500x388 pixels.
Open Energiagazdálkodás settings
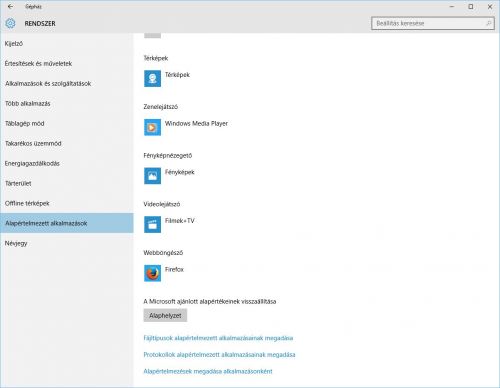pyautogui.click(x=67, y=163)
